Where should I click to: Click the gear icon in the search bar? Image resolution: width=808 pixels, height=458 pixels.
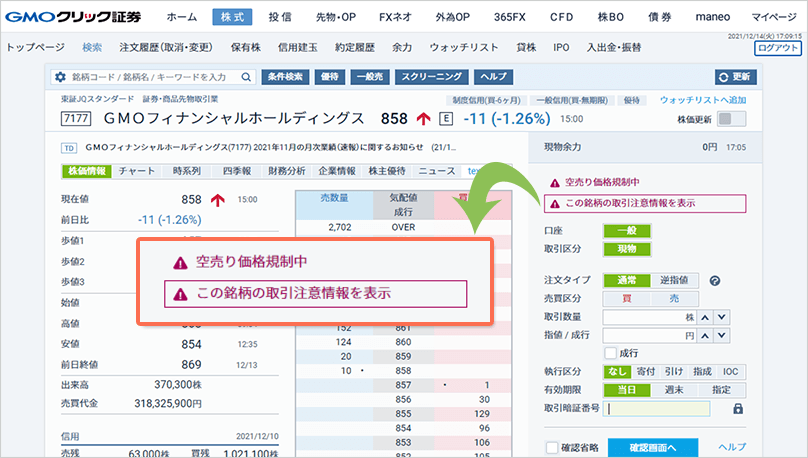coord(60,77)
